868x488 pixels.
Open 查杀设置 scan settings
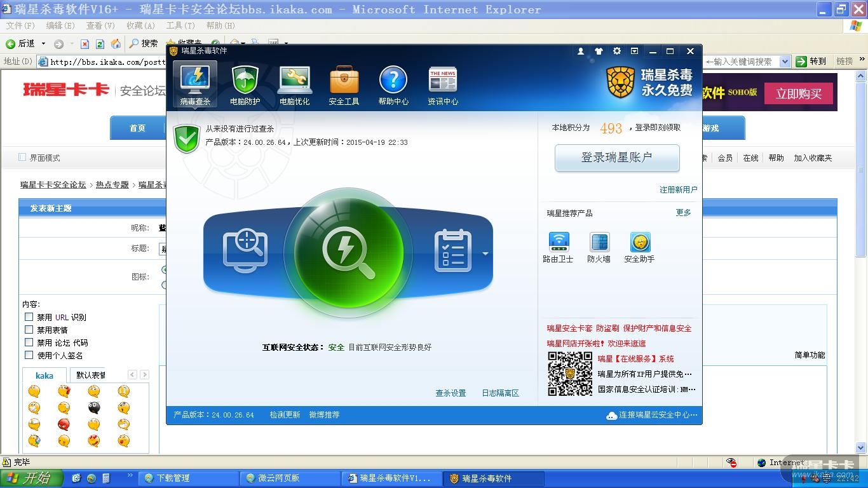451,393
